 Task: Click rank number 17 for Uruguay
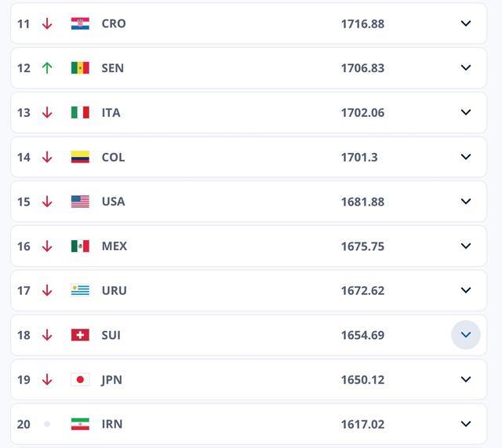24,290
